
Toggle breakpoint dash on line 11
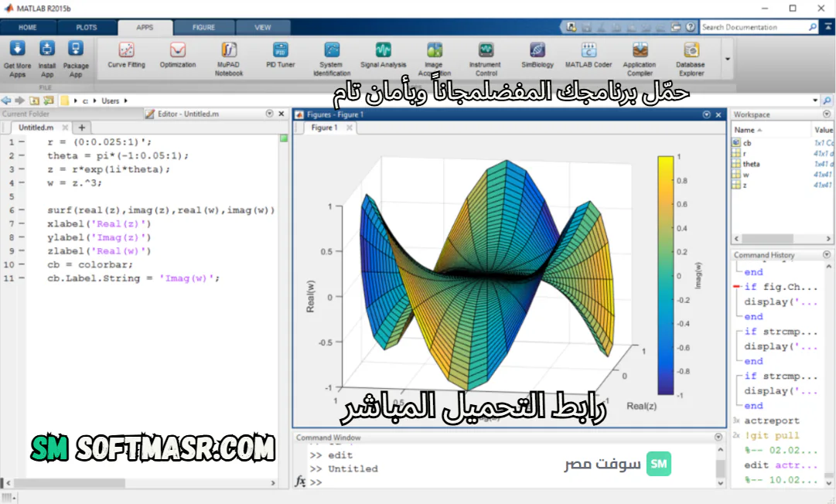22,278
